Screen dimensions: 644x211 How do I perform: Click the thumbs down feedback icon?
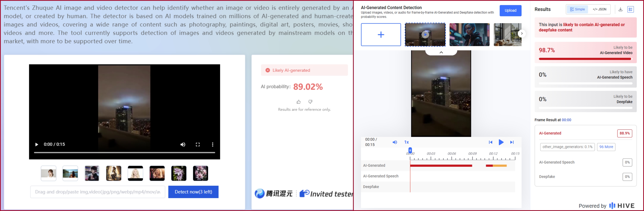[x=310, y=102]
